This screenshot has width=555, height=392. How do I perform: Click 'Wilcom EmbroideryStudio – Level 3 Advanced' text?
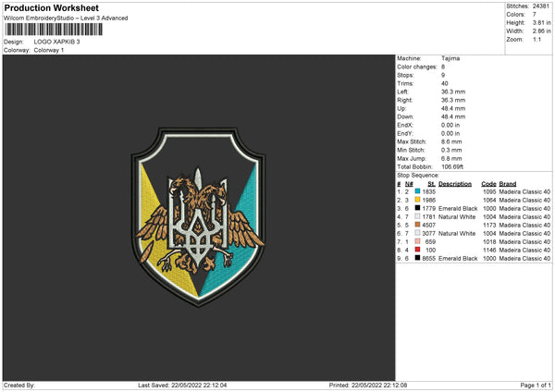(x=66, y=18)
